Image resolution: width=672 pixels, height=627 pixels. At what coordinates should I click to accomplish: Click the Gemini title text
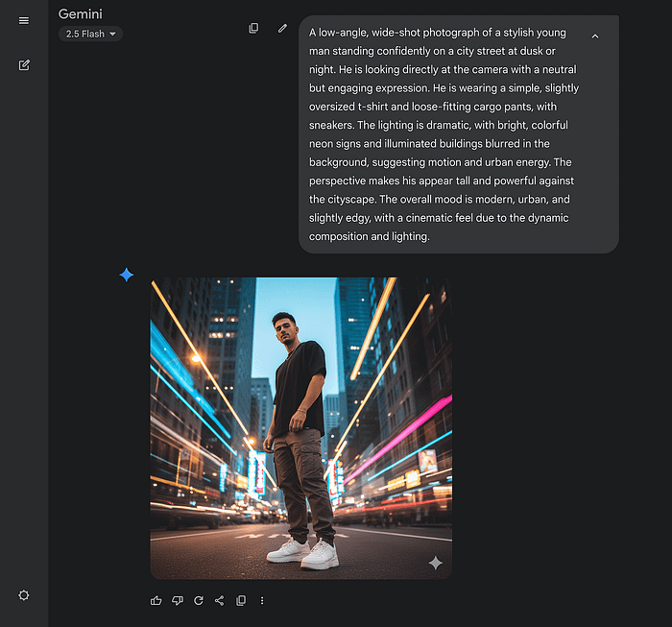coord(81,14)
